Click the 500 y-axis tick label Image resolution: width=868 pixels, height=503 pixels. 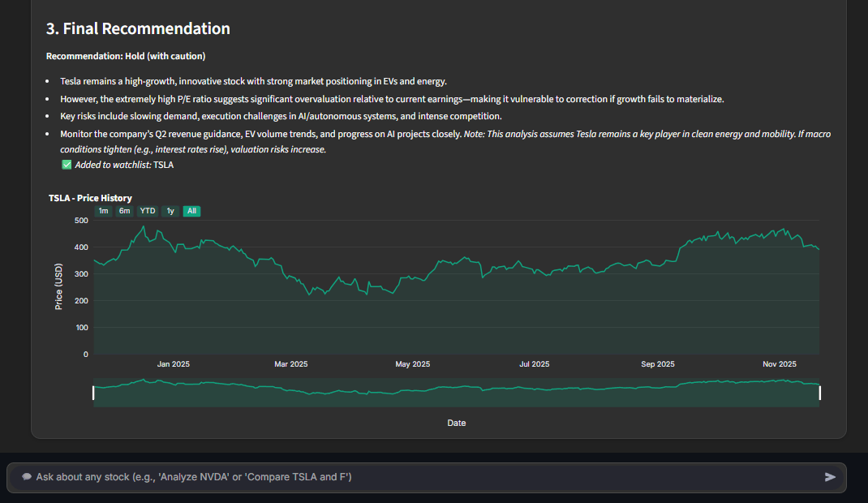pos(81,221)
